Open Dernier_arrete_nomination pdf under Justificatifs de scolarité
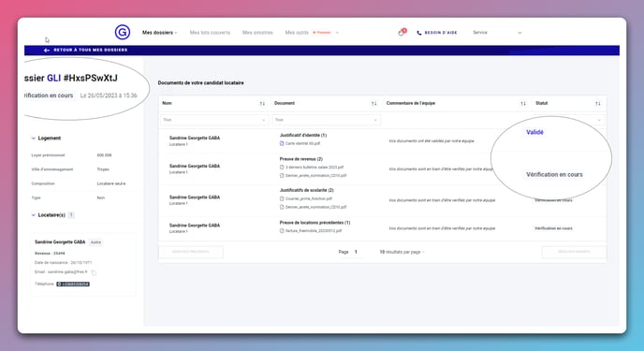The image size is (644, 351). (x=315, y=207)
